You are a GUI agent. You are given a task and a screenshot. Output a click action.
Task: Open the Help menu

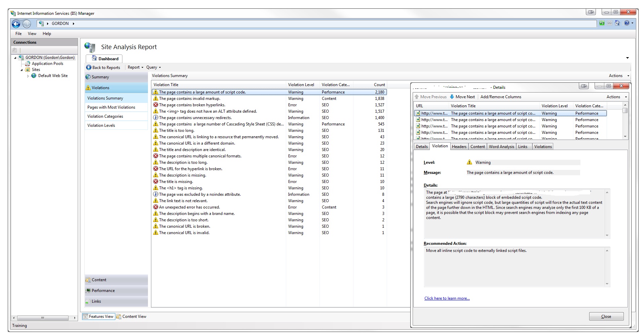[x=47, y=34]
